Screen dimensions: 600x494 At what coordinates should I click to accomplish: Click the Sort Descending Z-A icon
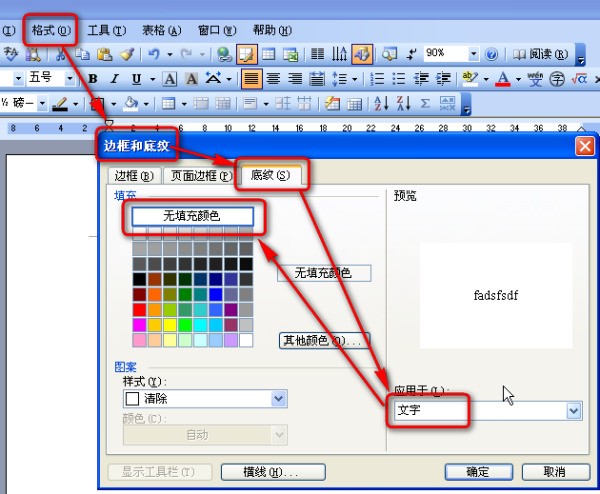(403, 103)
